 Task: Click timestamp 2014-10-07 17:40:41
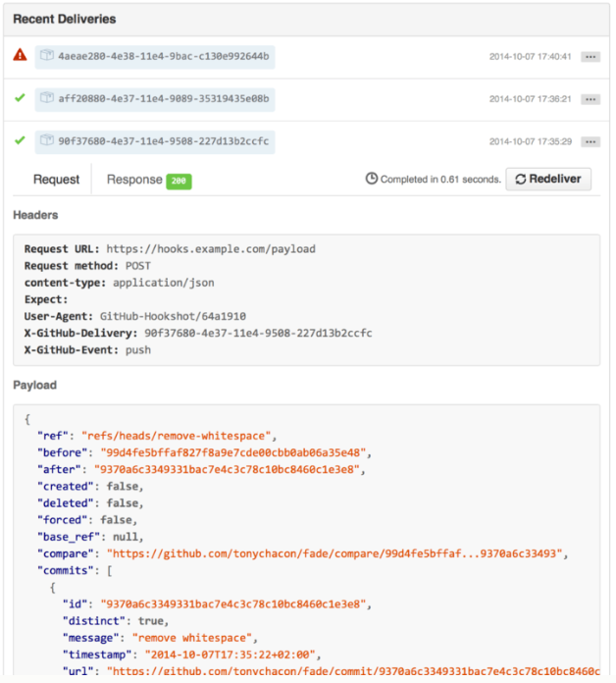(x=530, y=57)
